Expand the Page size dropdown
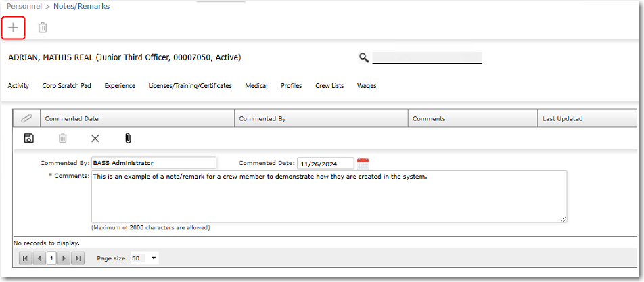The width and height of the screenshot is (644, 282). [x=154, y=258]
